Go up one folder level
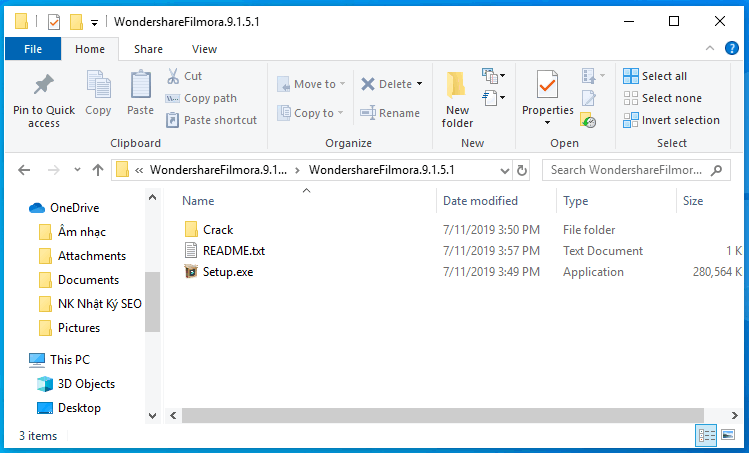 point(98,170)
